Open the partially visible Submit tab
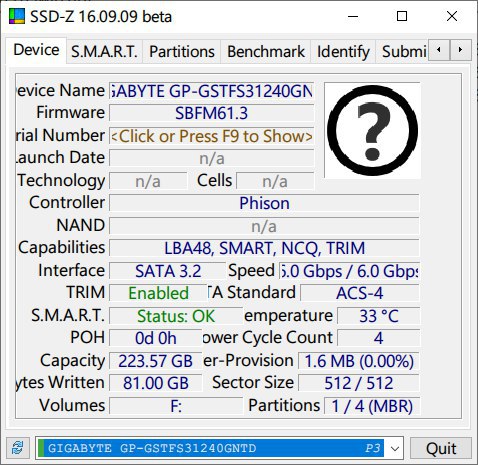The height and width of the screenshot is (465, 478). pos(402,52)
